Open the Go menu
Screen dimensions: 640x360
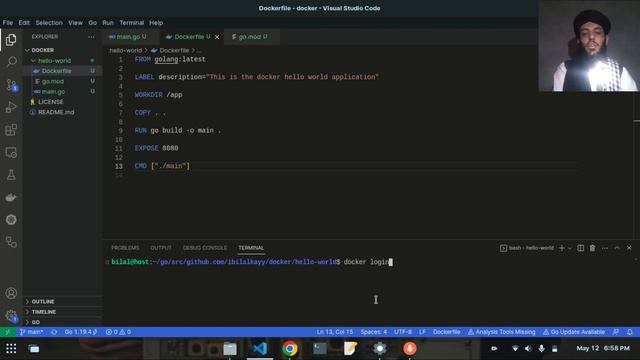[x=93, y=23]
